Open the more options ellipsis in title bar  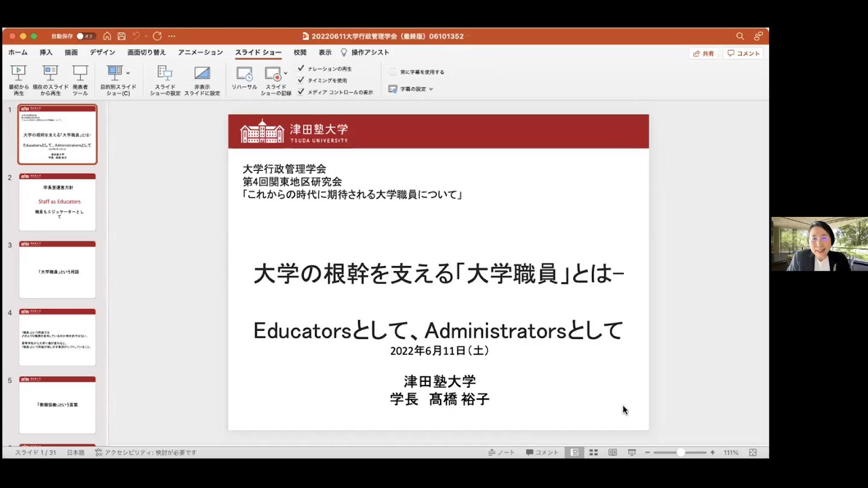click(171, 36)
